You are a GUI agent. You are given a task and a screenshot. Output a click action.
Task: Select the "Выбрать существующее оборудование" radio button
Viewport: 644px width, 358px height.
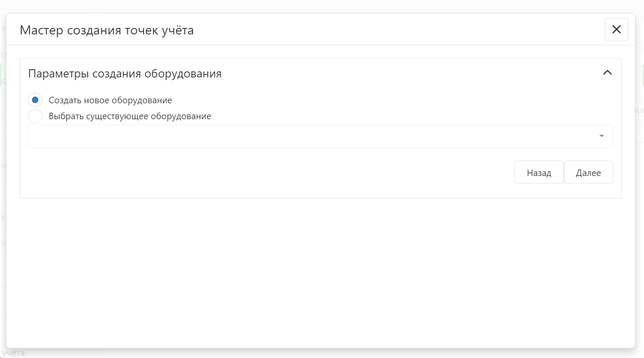coord(35,116)
